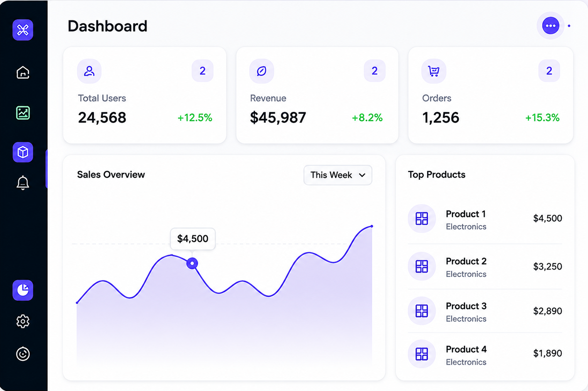Click the Product 1 grid icon
This screenshot has width=588, height=391.
click(x=422, y=219)
